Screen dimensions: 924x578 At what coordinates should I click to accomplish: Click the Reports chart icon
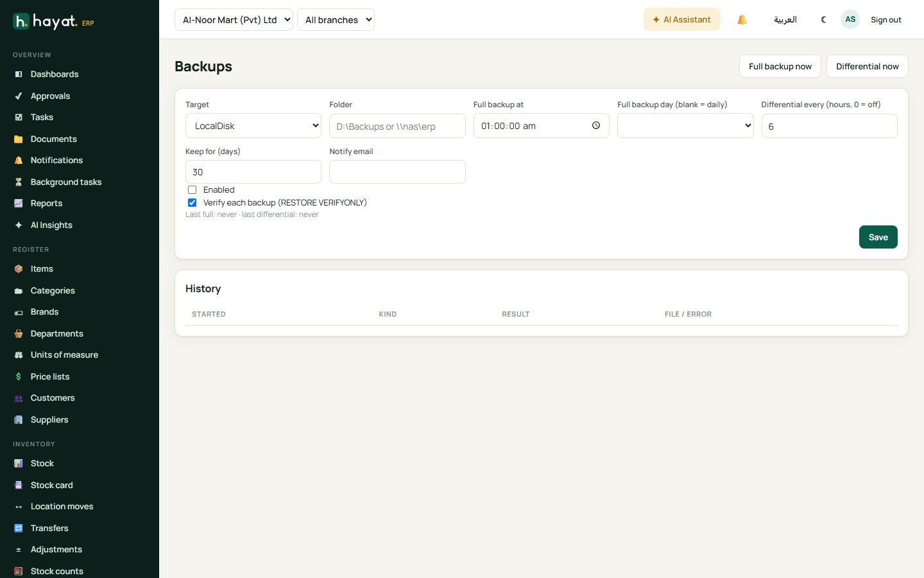tap(19, 204)
